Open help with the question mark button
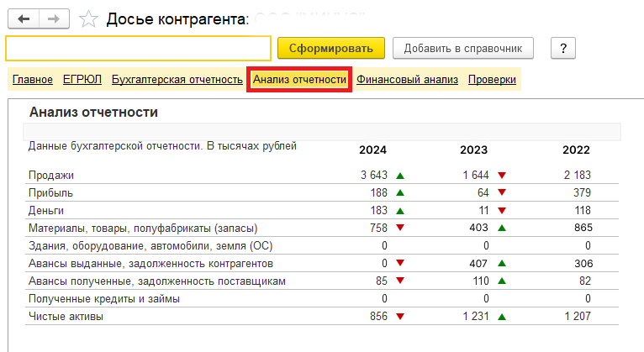Image resolution: width=644 pixels, height=352 pixels. click(x=562, y=48)
